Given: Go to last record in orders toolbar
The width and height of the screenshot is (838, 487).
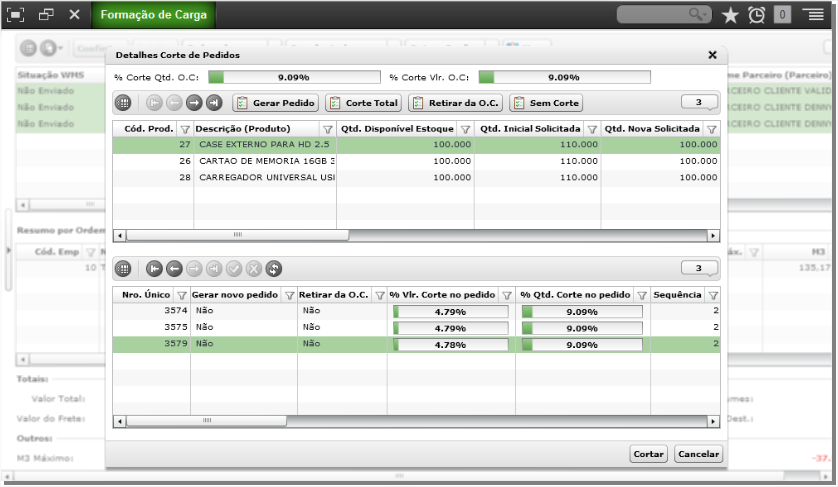Looking at the screenshot, I should click(214, 269).
